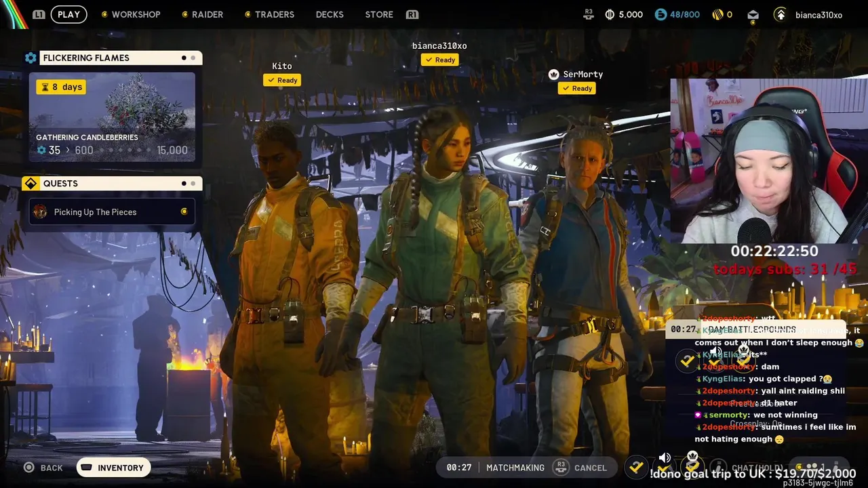Click the todays subs 31/45 counter
Screen dimensions: 868x488
click(785, 269)
